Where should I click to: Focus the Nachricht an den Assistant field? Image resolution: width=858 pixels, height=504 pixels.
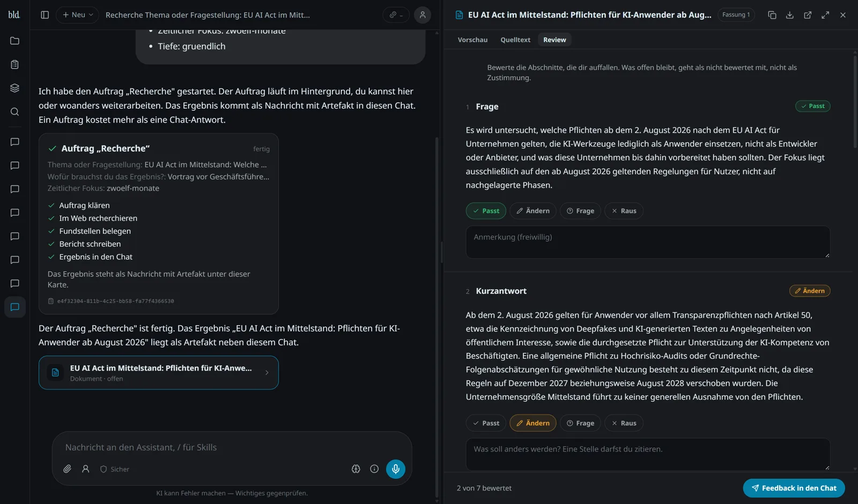click(x=232, y=447)
